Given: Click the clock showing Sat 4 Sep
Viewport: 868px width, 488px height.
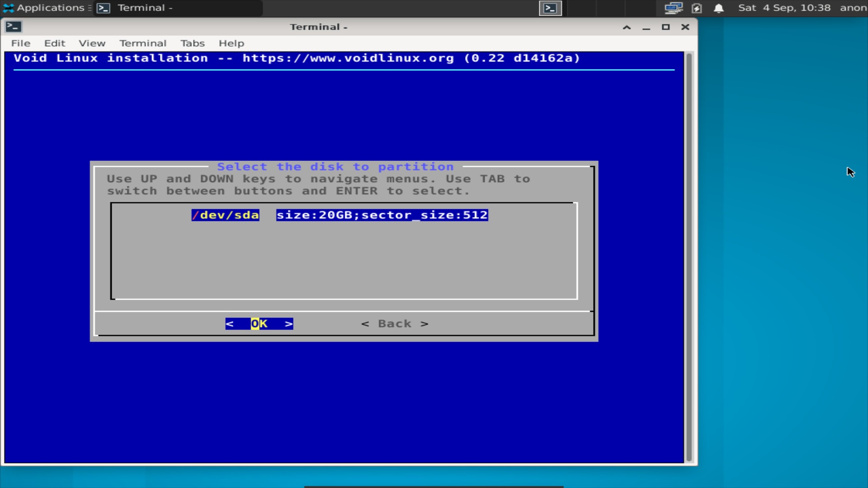Looking at the screenshot, I should [x=784, y=8].
